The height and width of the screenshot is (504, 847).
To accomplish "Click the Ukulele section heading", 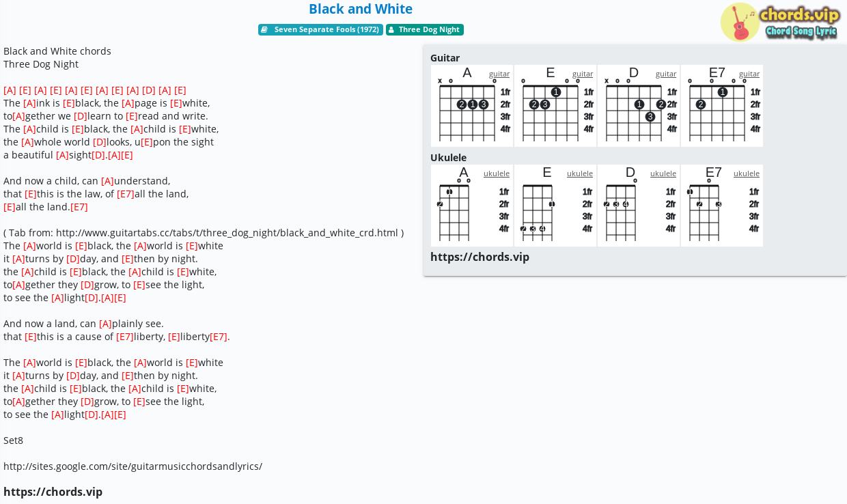I will pos(448,158).
